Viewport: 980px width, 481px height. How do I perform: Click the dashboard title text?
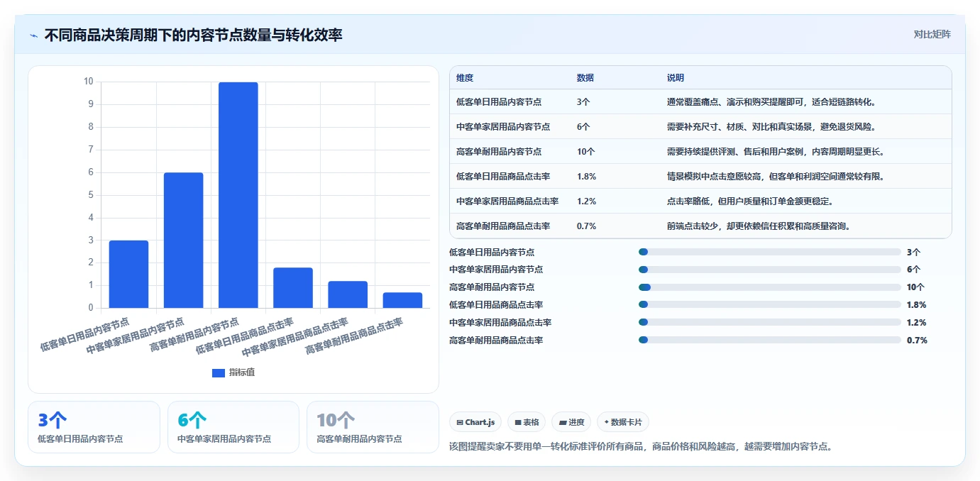click(x=193, y=35)
